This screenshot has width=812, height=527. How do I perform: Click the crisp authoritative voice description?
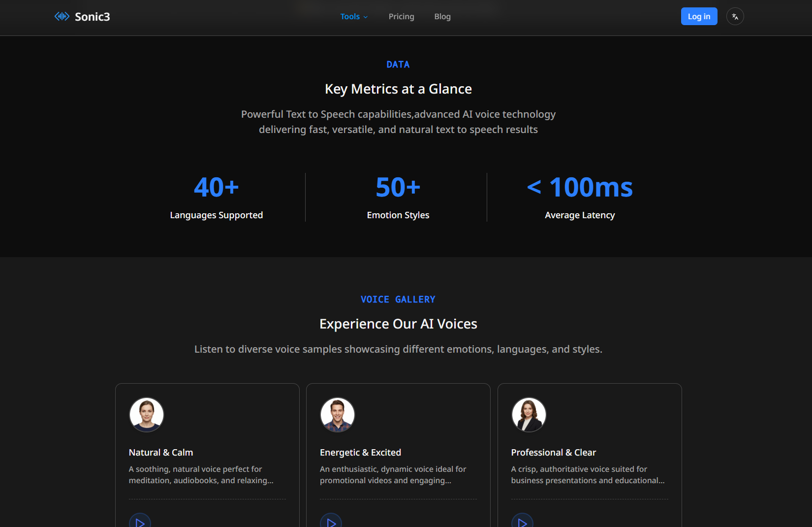click(588, 475)
